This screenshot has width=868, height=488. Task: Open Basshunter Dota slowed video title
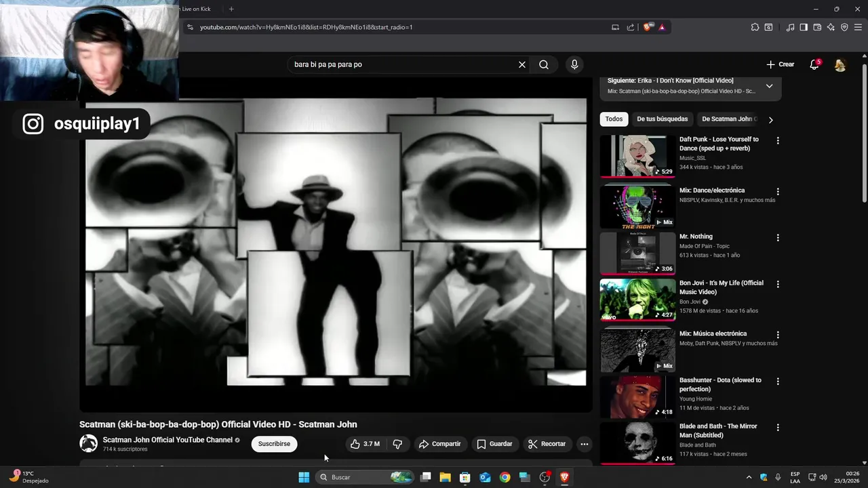(x=720, y=385)
